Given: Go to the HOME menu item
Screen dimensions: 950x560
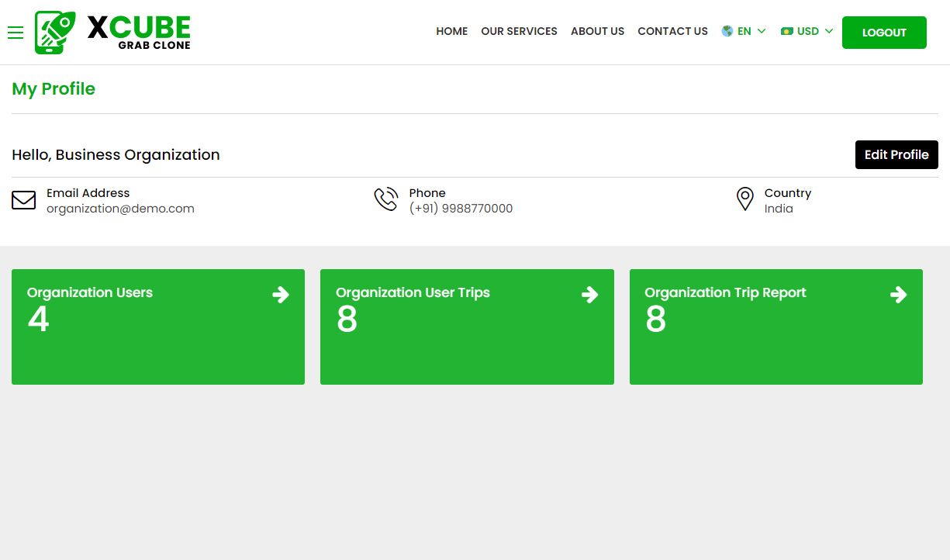Looking at the screenshot, I should (451, 32).
